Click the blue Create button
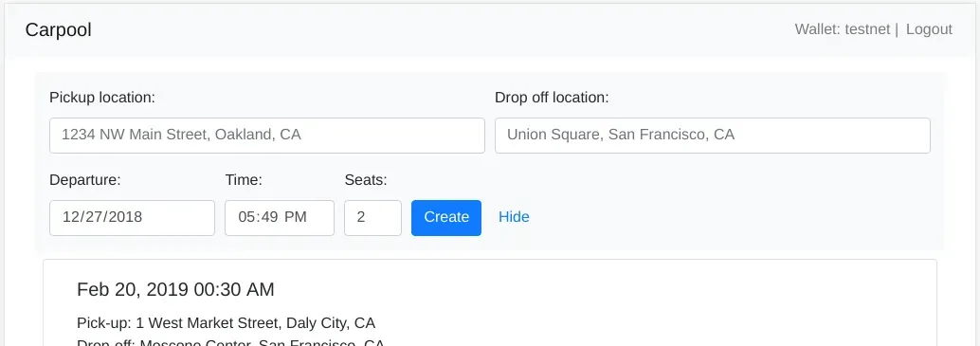Screen dimensions: 980x346 (x=446, y=218)
